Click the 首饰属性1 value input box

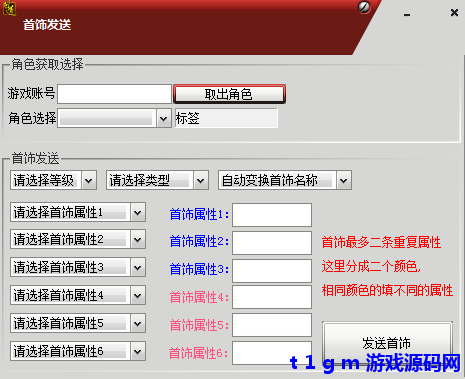pyautogui.click(x=272, y=215)
